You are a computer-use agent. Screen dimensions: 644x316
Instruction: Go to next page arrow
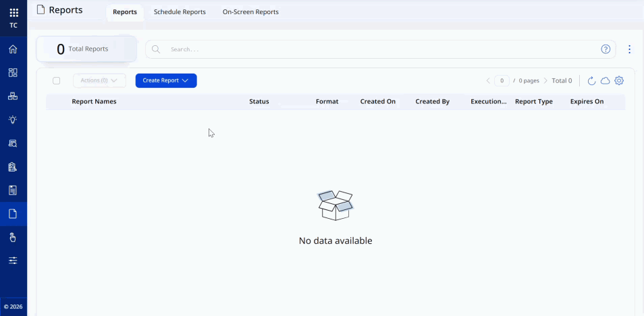(545, 80)
